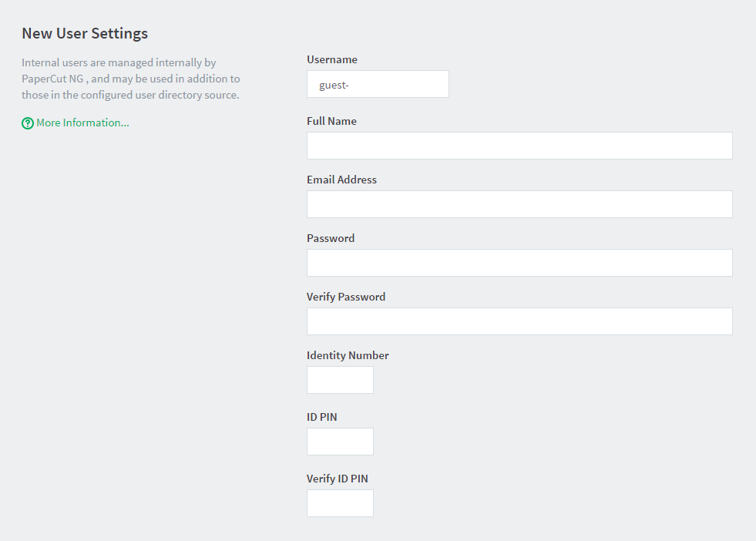Click the Password input box
The width and height of the screenshot is (756, 541).
pos(519,263)
